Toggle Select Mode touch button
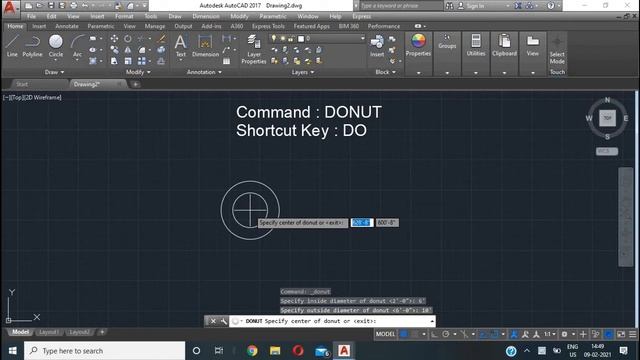This screenshot has height=360, width=640. (557, 50)
